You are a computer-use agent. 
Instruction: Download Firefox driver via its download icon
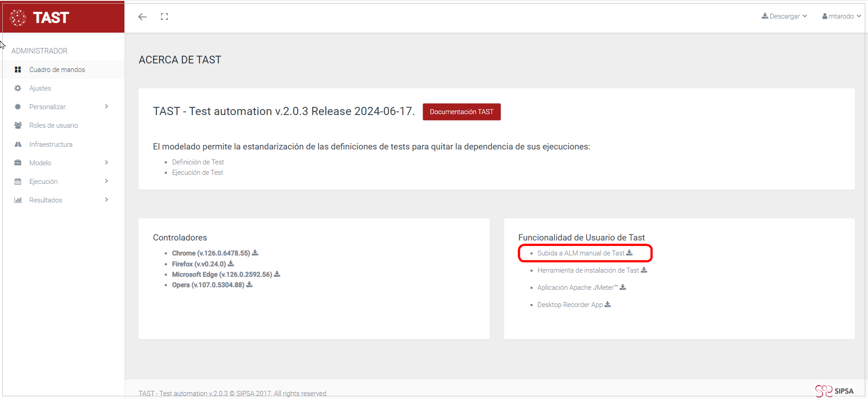click(x=231, y=264)
